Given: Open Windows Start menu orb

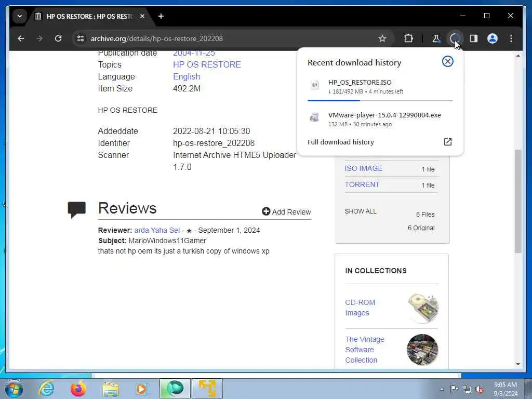Looking at the screenshot, I should (14, 389).
